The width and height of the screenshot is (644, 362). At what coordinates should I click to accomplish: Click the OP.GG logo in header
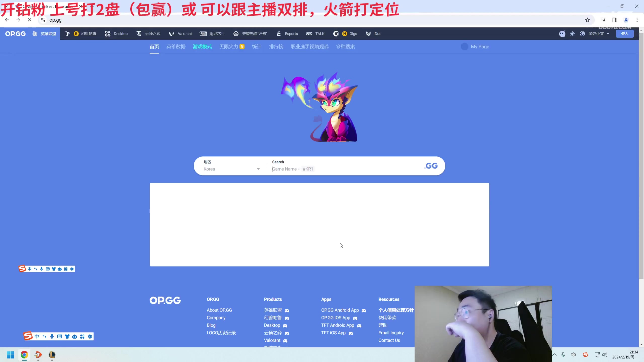(x=15, y=34)
